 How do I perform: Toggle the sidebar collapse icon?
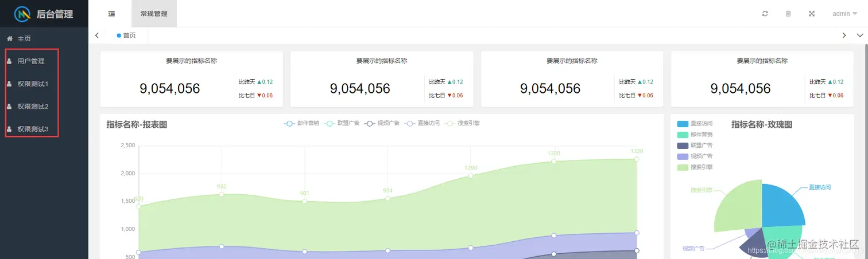click(x=111, y=14)
